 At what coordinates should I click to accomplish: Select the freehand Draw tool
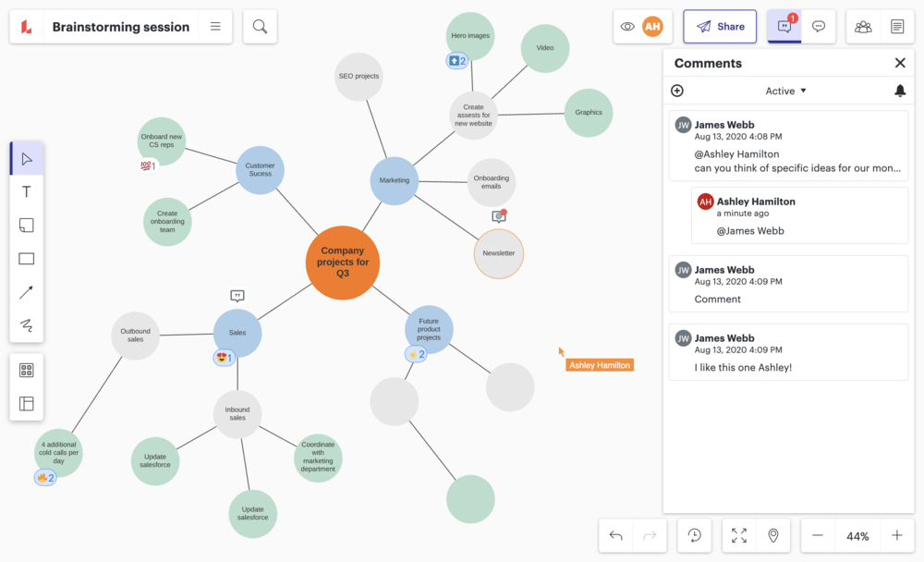27,325
